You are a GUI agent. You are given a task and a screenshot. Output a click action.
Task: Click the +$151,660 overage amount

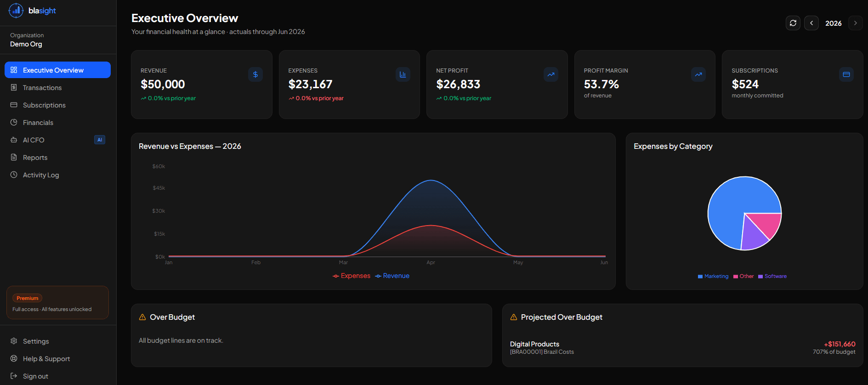[x=840, y=344]
